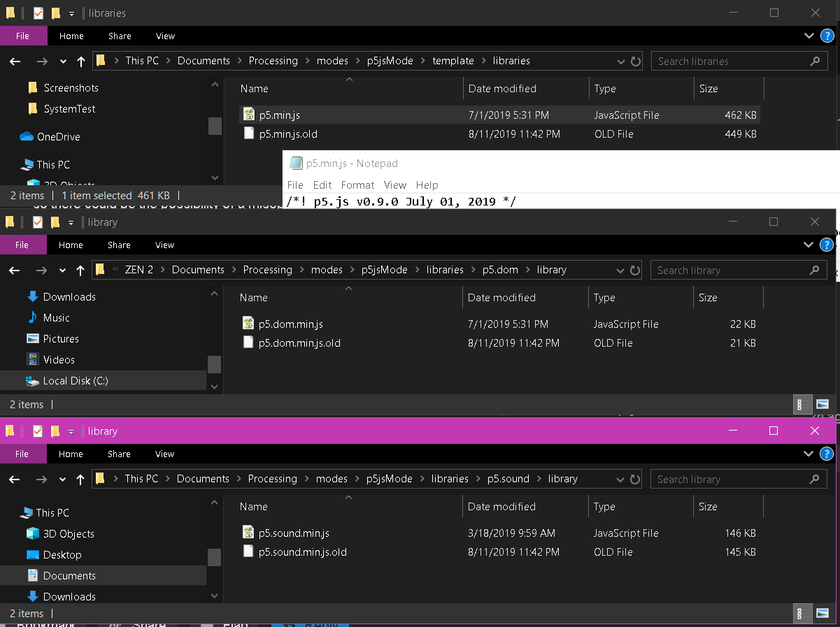The height and width of the screenshot is (627, 840).
Task: Open help in libraries window ribbon
Action: [826, 36]
